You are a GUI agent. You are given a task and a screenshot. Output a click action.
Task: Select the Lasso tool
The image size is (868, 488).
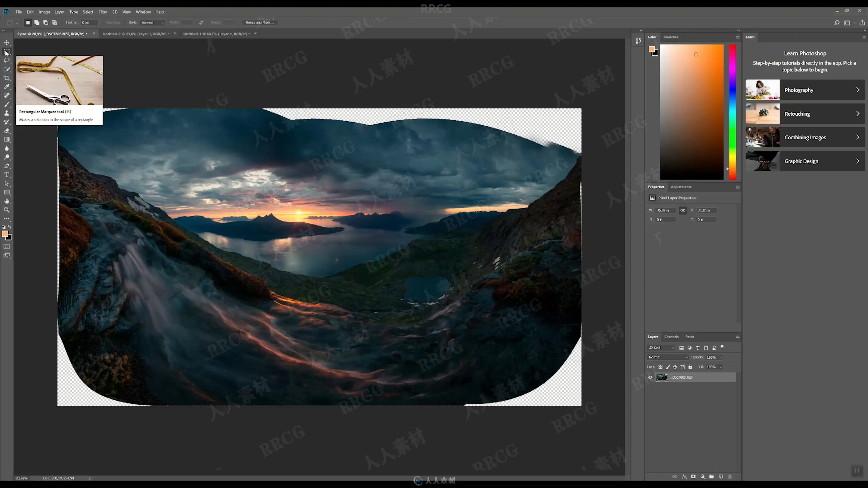pos(7,60)
